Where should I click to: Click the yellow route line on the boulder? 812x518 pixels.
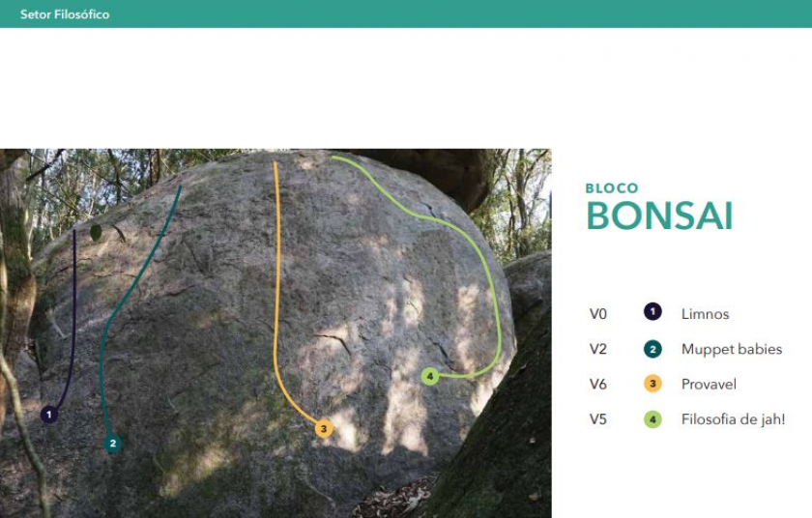click(276, 290)
